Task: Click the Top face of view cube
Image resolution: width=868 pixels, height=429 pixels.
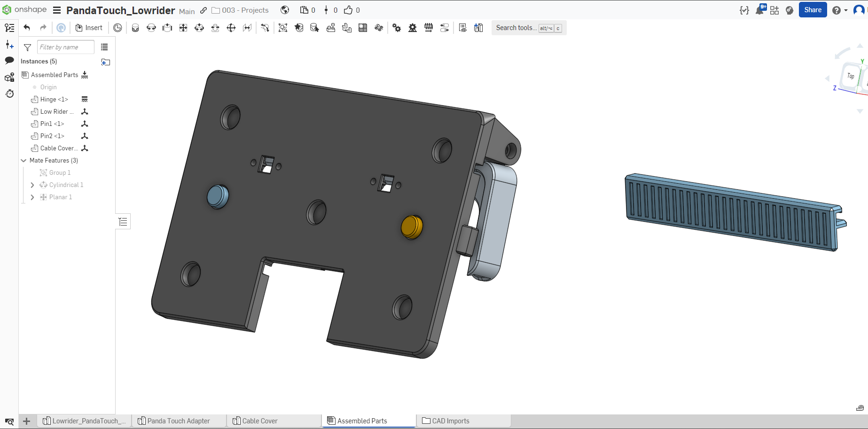Action: [851, 76]
